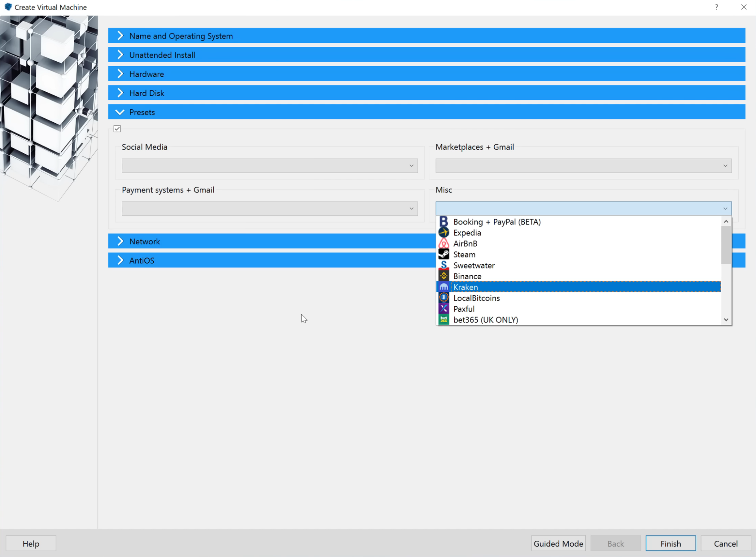Close the dialog window

tap(744, 7)
